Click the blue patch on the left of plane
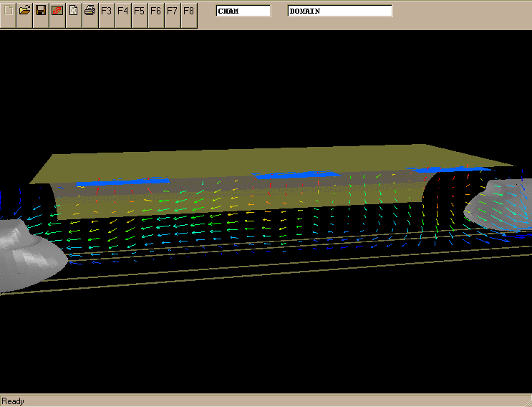This screenshot has height=407, width=532. [122, 183]
